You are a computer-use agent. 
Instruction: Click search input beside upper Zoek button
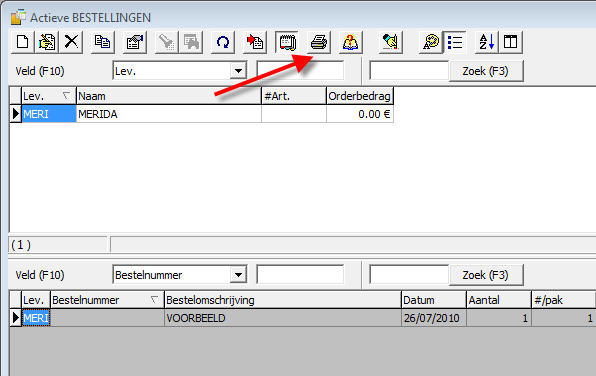pos(409,71)
